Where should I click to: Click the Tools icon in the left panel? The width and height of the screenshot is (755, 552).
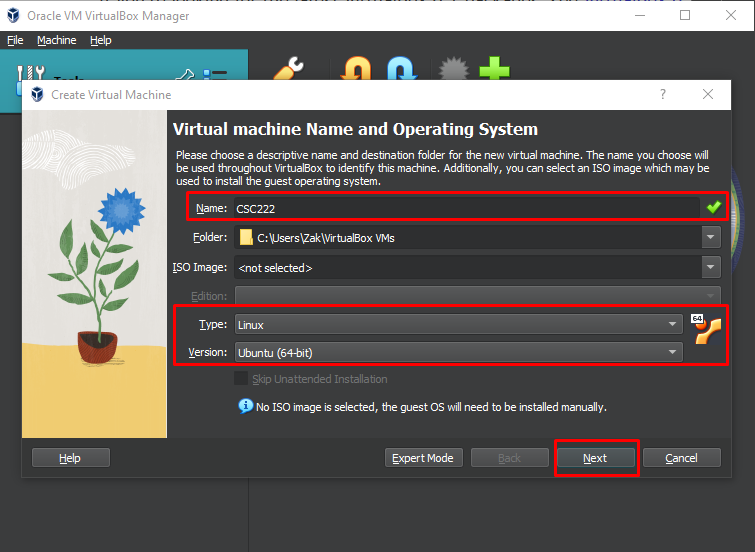pyautogui.click(x=34, y=76)
